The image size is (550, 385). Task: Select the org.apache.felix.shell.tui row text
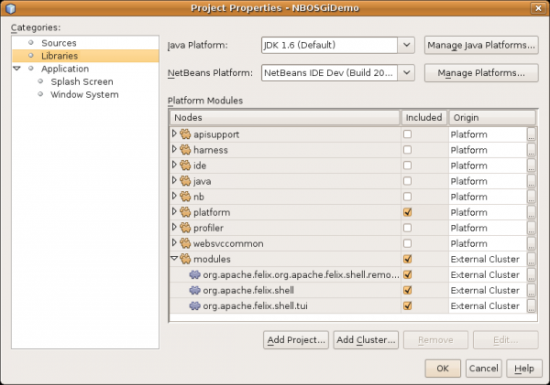(255, 306)
